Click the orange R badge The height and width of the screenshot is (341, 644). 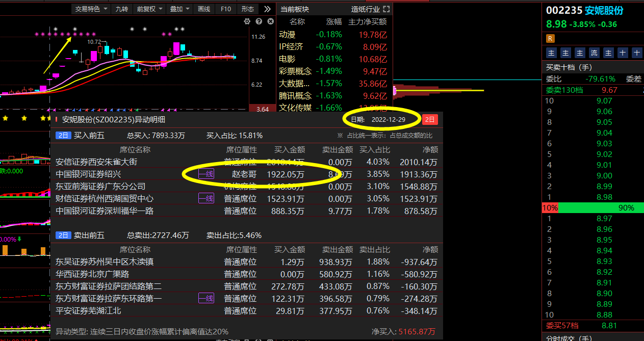(550, 38)
